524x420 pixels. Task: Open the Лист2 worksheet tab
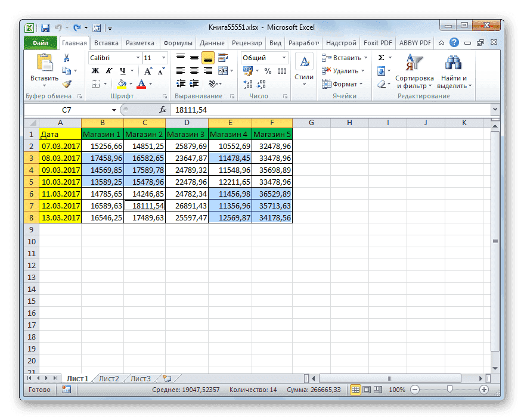point(109,378)
